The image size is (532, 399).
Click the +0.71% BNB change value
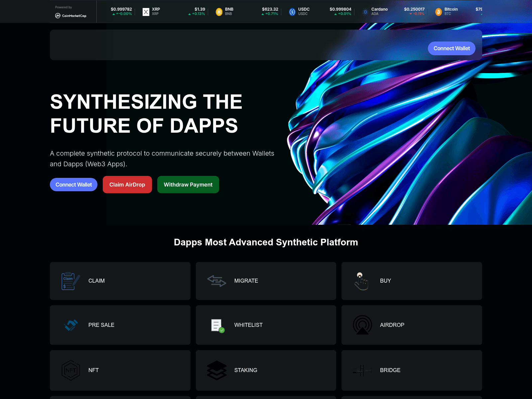pyautogui.click(x=272, y=14)
